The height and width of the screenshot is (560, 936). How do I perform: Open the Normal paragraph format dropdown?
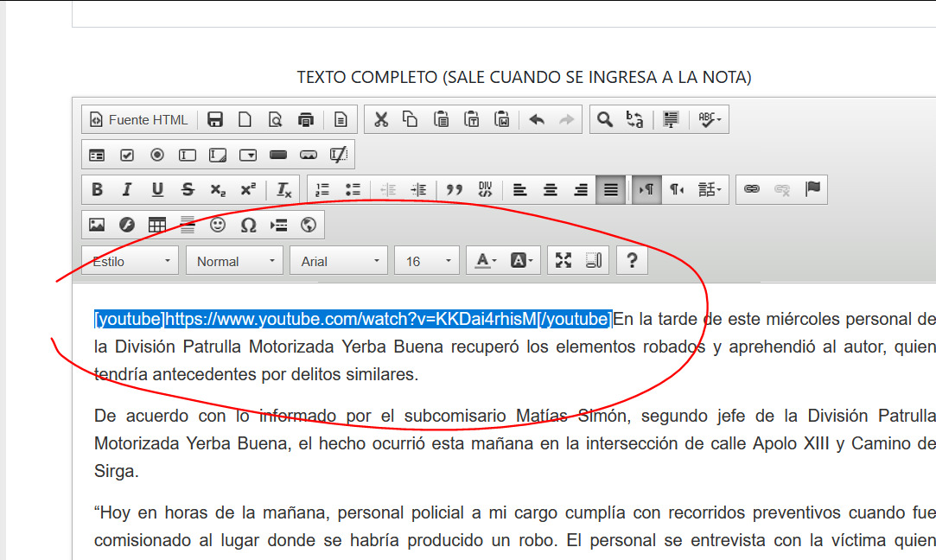[234, 261]
